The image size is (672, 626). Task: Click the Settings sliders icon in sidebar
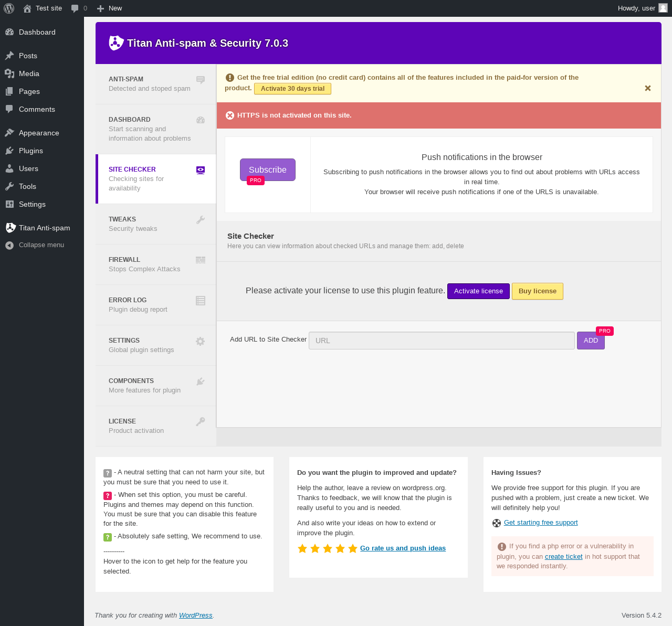9,204
